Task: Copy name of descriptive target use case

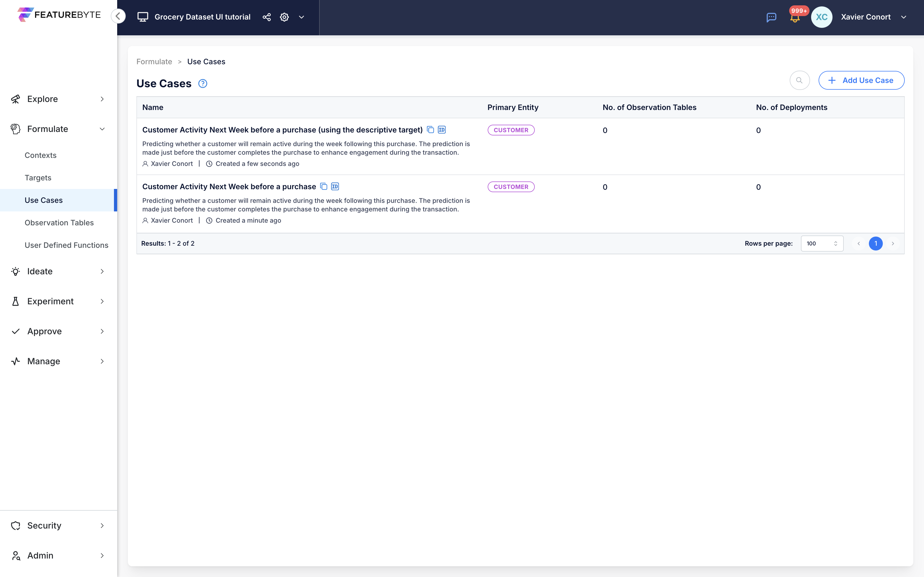Action: (430, 130)
